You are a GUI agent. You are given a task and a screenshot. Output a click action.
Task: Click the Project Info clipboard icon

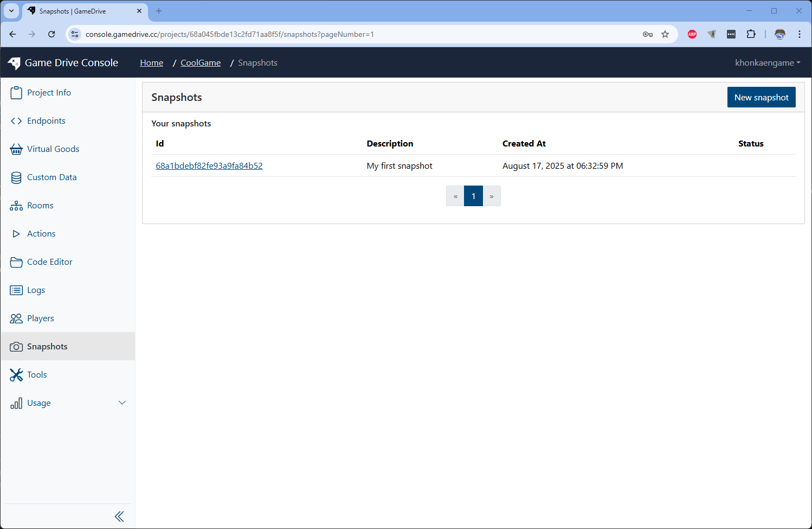16,93
